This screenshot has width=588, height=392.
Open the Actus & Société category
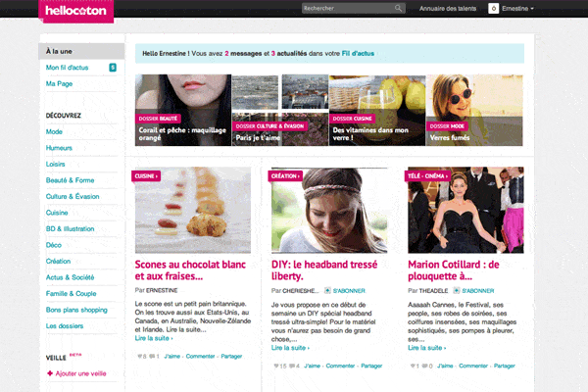pos(70,277)
